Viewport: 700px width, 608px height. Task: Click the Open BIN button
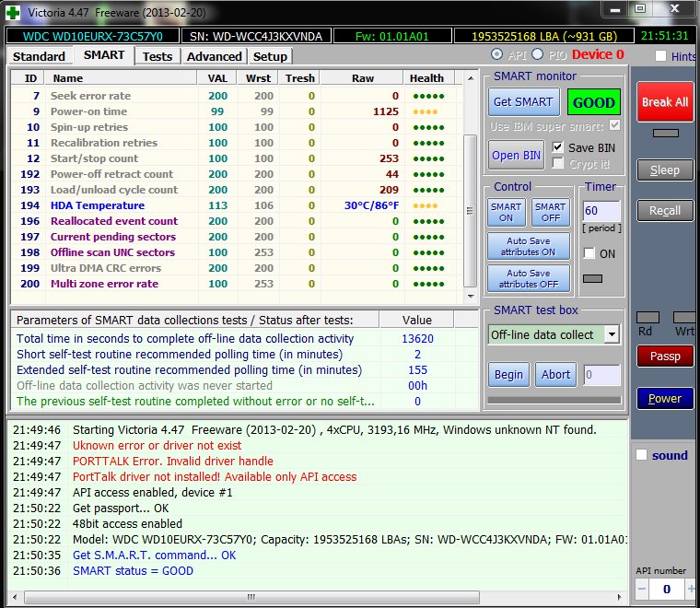tap(516, 155)
